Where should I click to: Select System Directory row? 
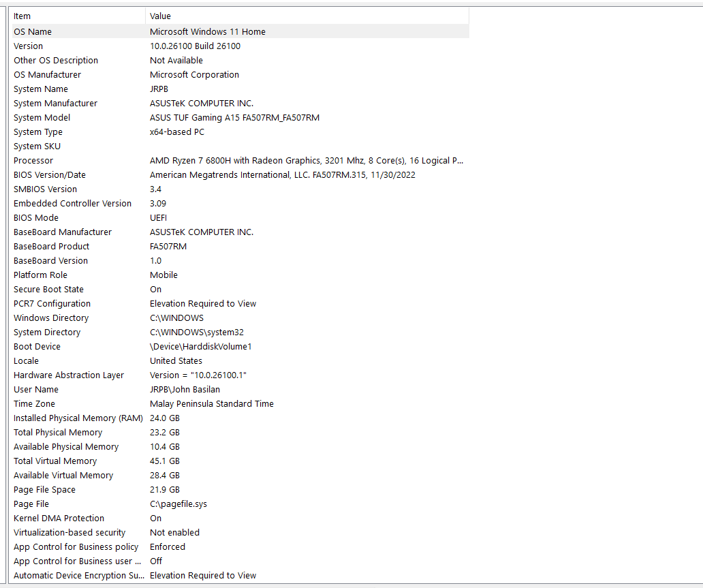(x=239, y=332)
